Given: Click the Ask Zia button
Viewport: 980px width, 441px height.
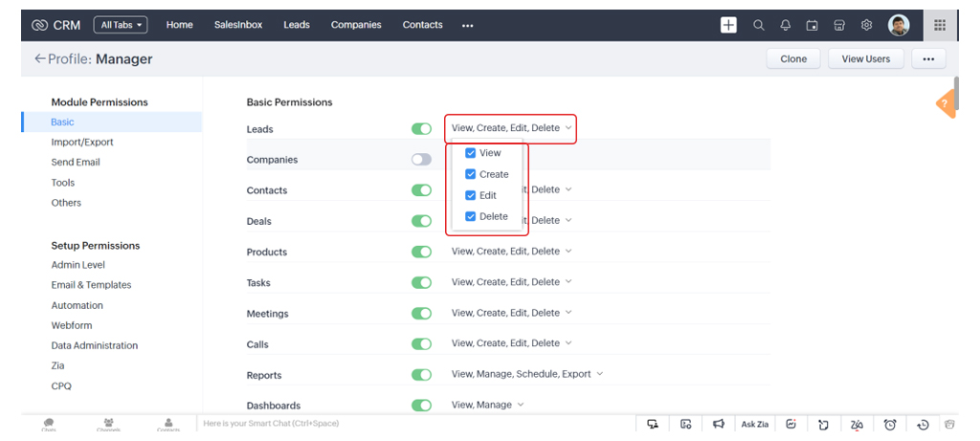Looking at the screenshot, I should [x=754, y=424].
